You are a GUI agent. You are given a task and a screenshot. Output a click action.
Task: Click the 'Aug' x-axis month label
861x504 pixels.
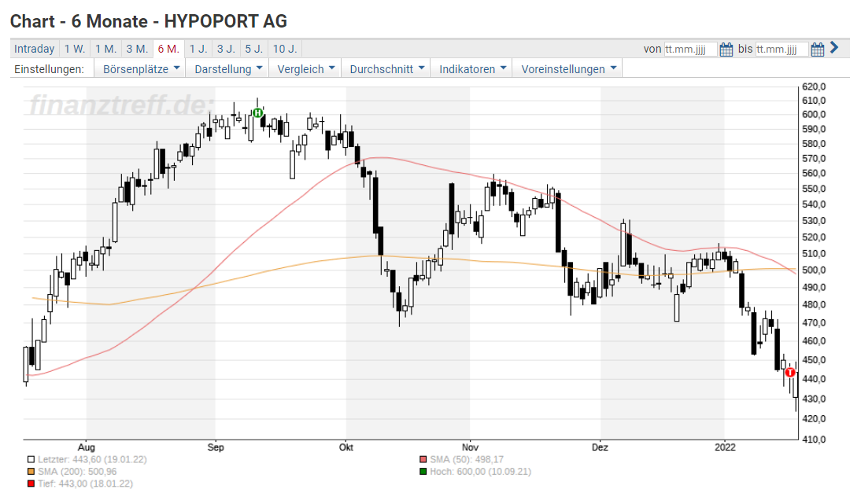pyautogui.click(x=87, y=447)
